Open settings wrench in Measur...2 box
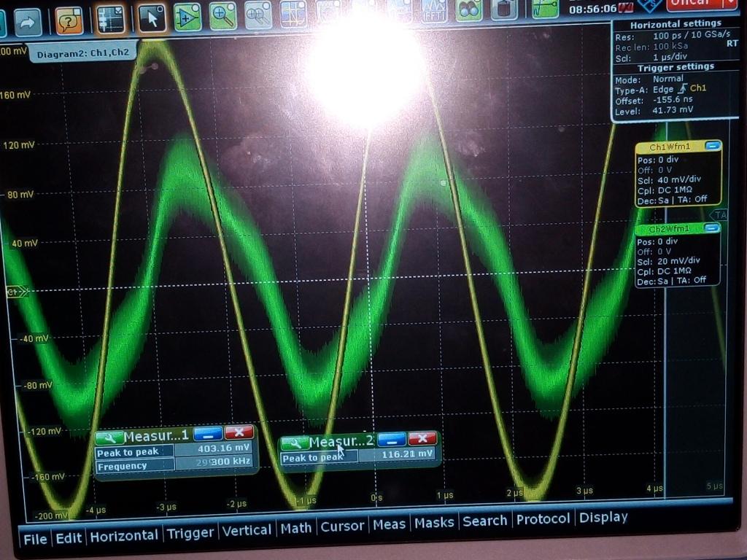Viewport: 747px width, 560px height. [x=295, y=443]
